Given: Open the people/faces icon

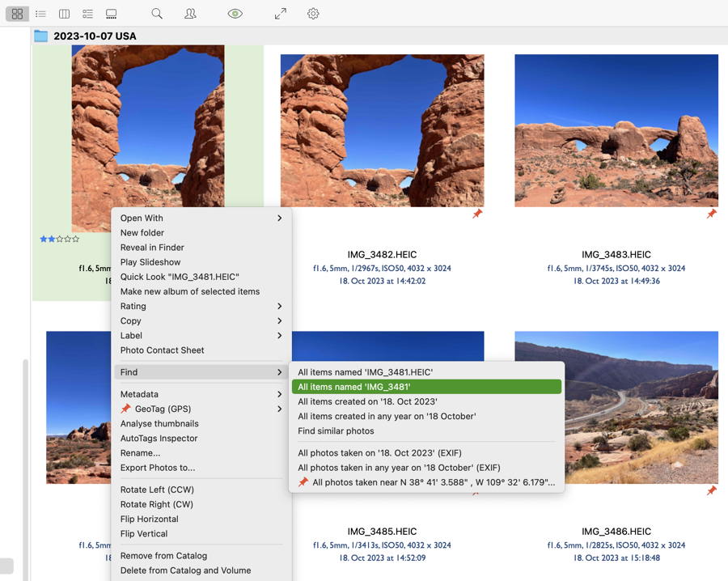Looking at the screenshot, I should (190, 14).
